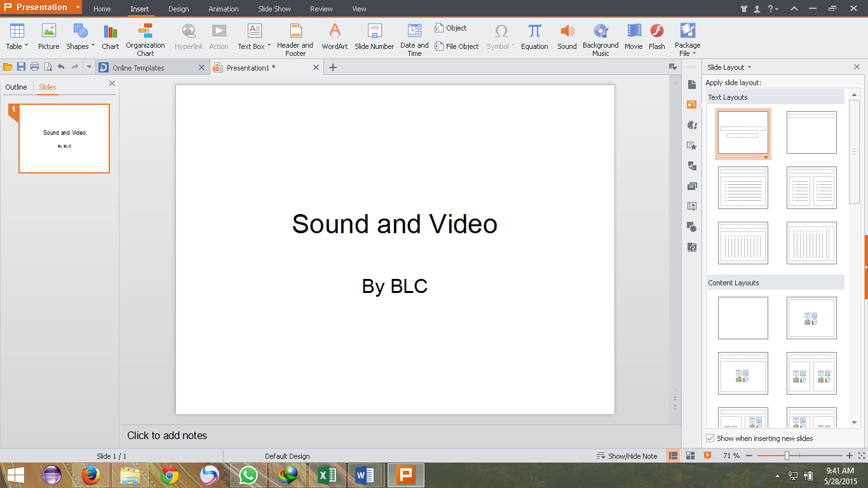
Task: Uncheck Show when inserting new slides
Action: (x=710, y=438)
